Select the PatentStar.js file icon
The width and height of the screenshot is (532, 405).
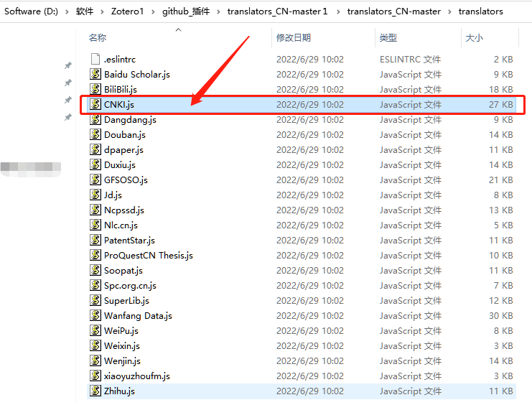[x=95, y=240]
